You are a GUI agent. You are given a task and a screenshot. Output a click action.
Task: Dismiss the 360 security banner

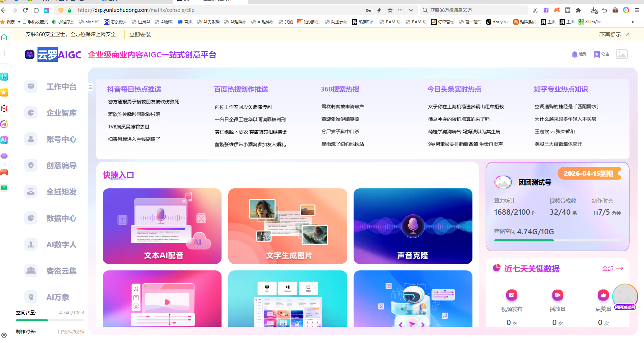coord(628,34)
